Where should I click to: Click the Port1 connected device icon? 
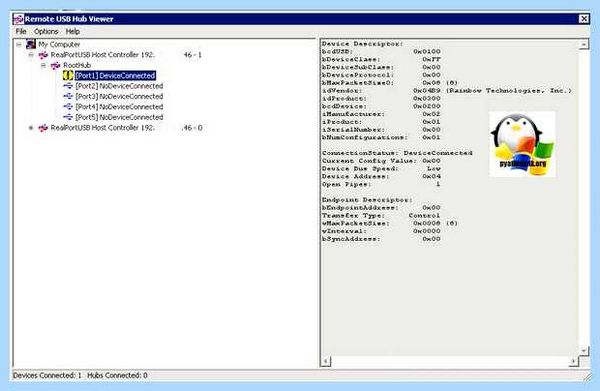tap(68, 75)
